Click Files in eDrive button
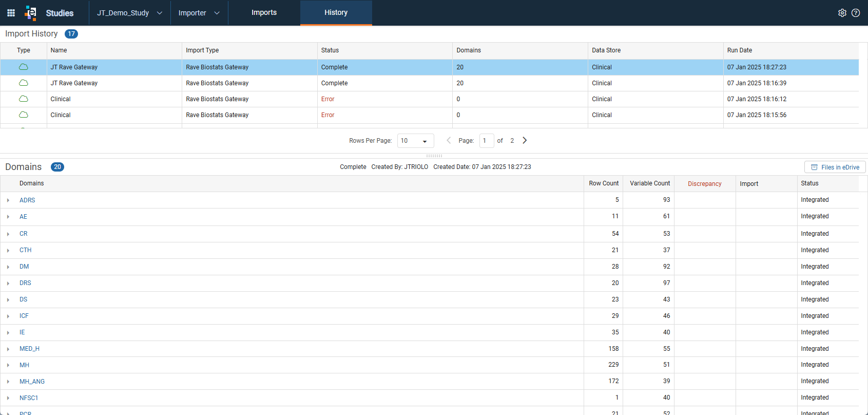The height and width of the screenshot is (415, 868). 835,167
